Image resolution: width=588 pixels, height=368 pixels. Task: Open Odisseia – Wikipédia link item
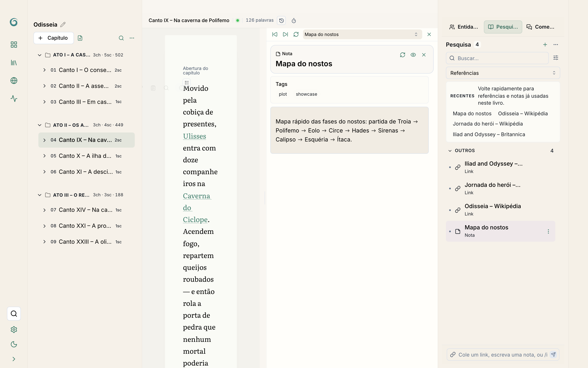coord(501,210)
